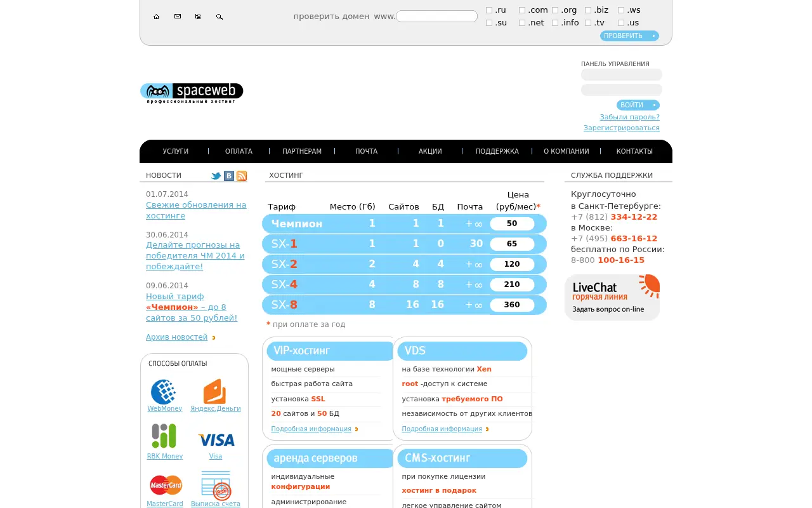Focus the www. domain input field
812x508 pixels.
click(x=436, y=17)
